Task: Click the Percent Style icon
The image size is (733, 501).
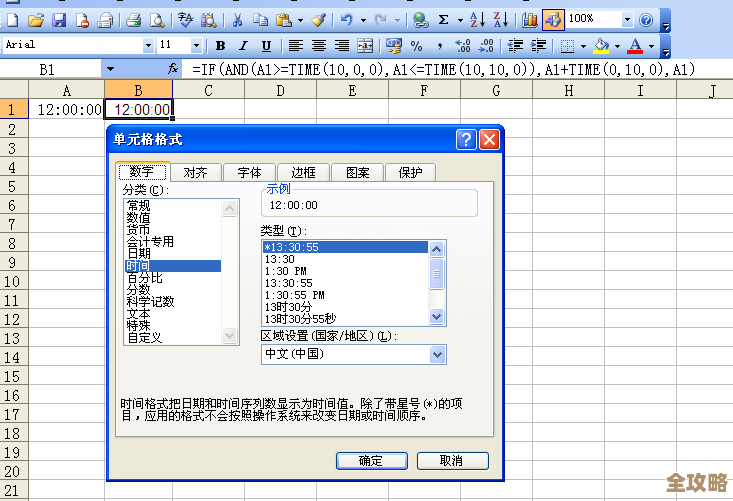Action: pyautogui.click(x=416, y=46)
